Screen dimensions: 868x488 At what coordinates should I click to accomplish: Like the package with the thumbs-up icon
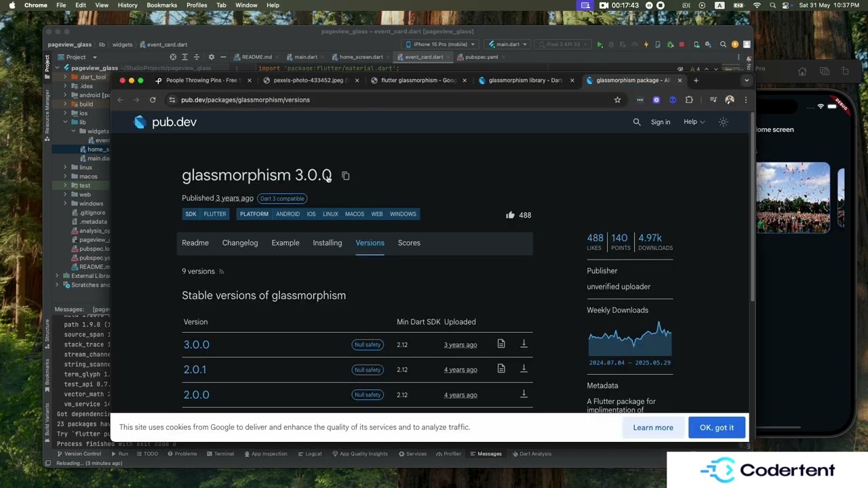tap(510, 215)
